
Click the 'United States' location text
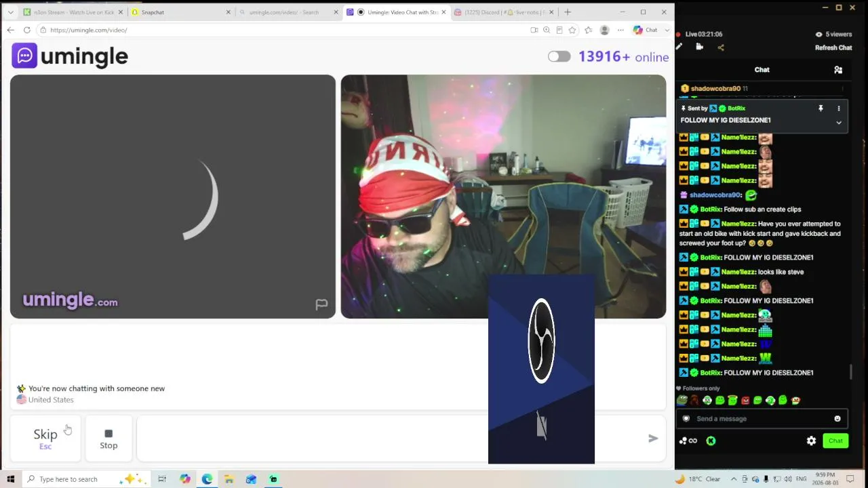51,400
